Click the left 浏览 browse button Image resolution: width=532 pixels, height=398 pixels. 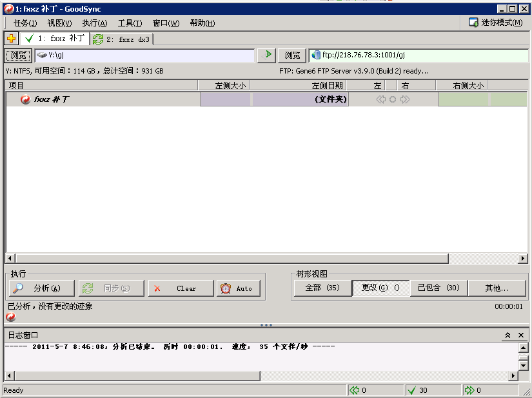coord(19,55)
